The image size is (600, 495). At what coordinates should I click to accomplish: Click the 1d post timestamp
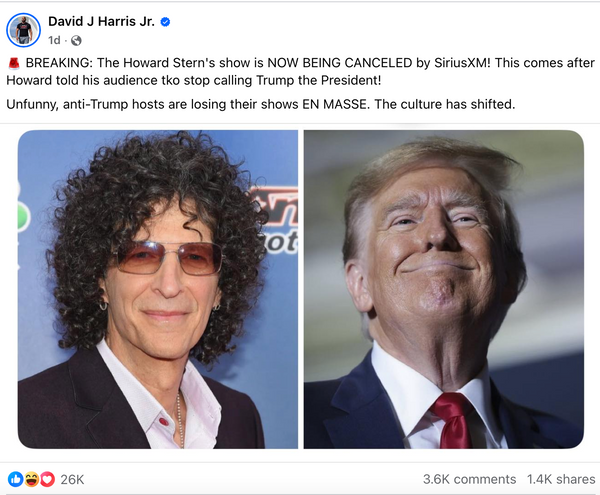54,40
